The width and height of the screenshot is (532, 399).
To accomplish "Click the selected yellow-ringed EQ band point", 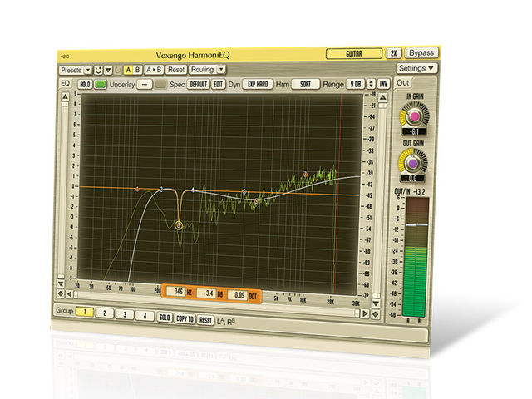I will 179,225.
